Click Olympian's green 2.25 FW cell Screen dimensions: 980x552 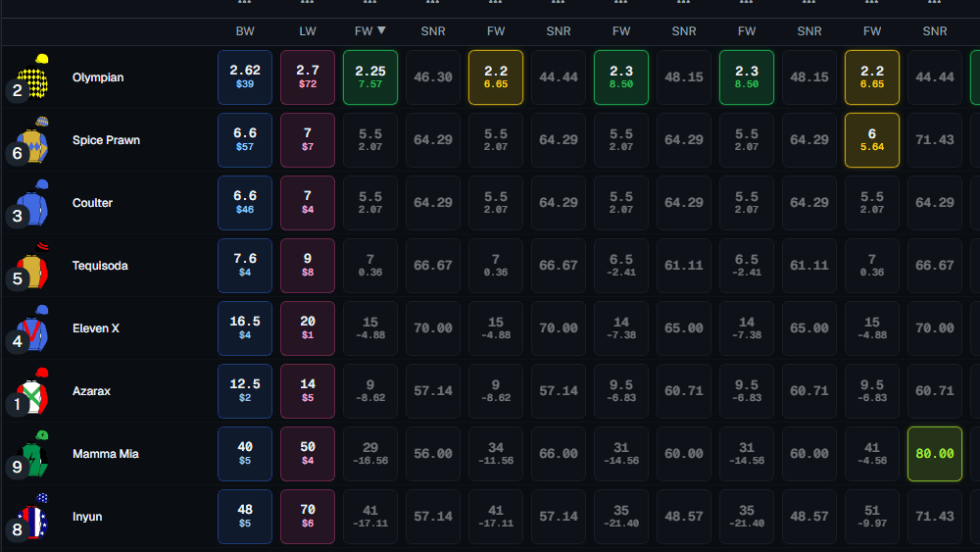point(370,76)
